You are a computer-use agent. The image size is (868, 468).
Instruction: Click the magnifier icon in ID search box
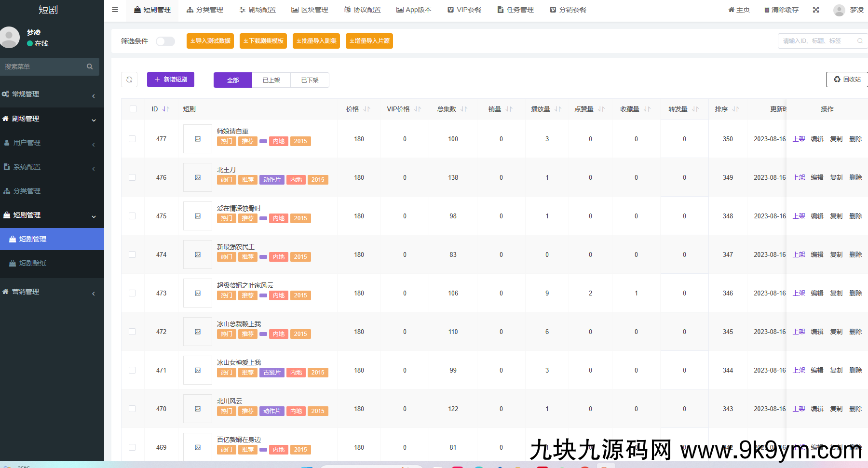pos(860,41)
